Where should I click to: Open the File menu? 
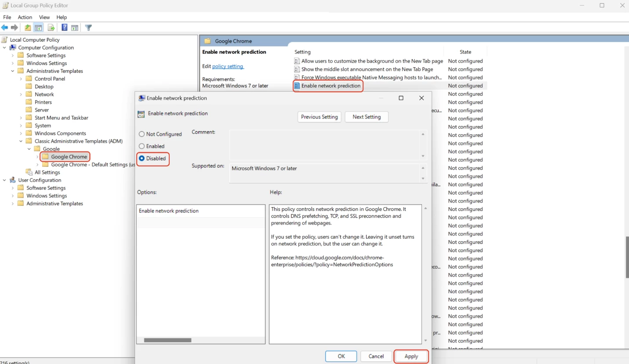click(7, 17)
